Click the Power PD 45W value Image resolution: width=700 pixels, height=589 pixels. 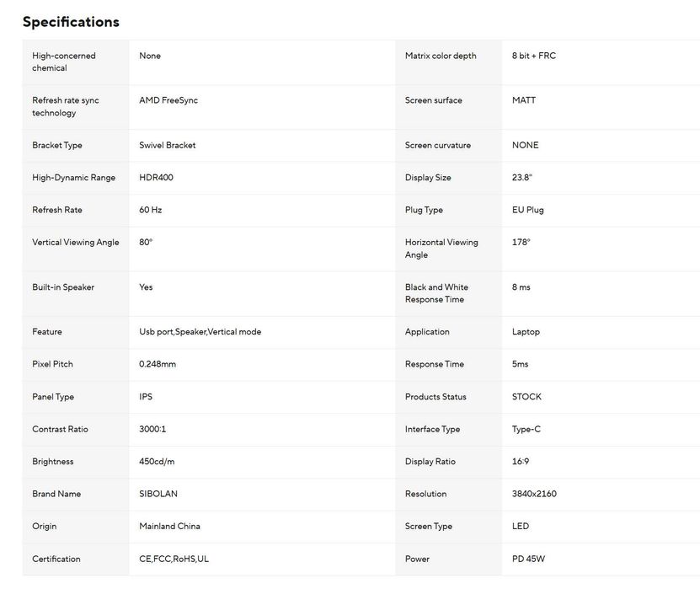tap(528, 559)
